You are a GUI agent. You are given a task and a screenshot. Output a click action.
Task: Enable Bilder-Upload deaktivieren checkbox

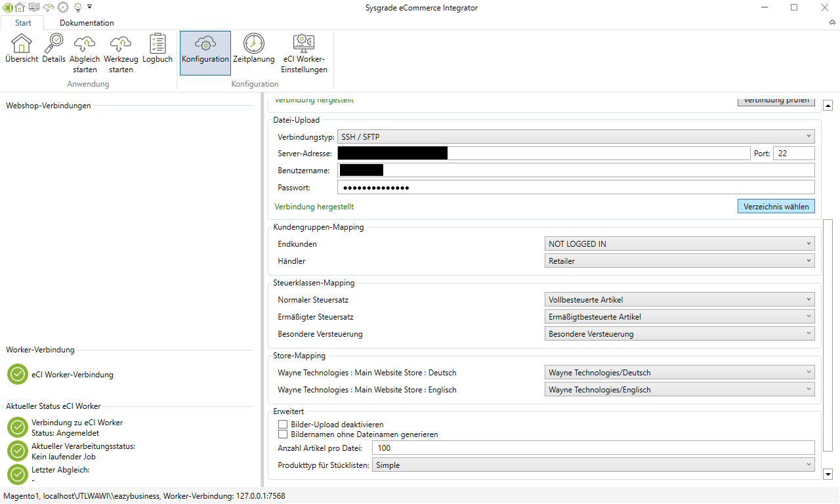click(x=283, y=425)
